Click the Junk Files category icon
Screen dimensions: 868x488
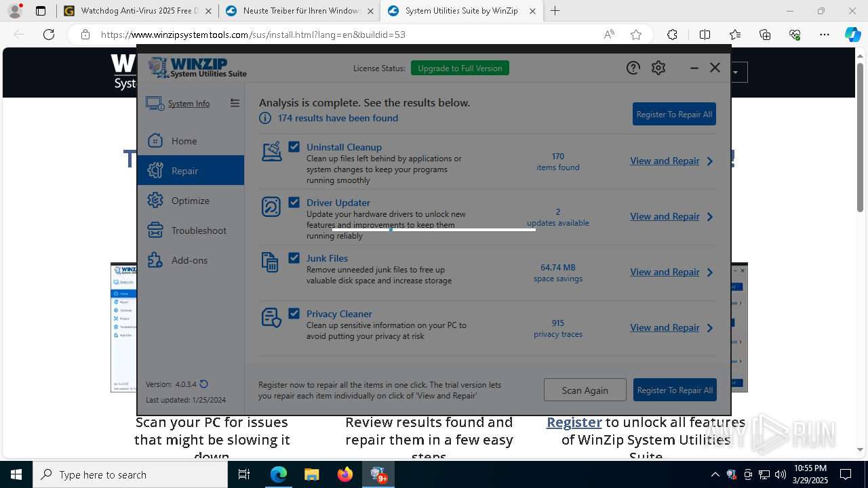click(x=270, y=262)
